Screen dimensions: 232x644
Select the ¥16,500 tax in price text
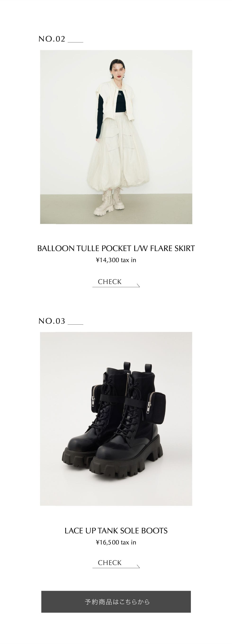pyautogui.click(x=116, y=542)
